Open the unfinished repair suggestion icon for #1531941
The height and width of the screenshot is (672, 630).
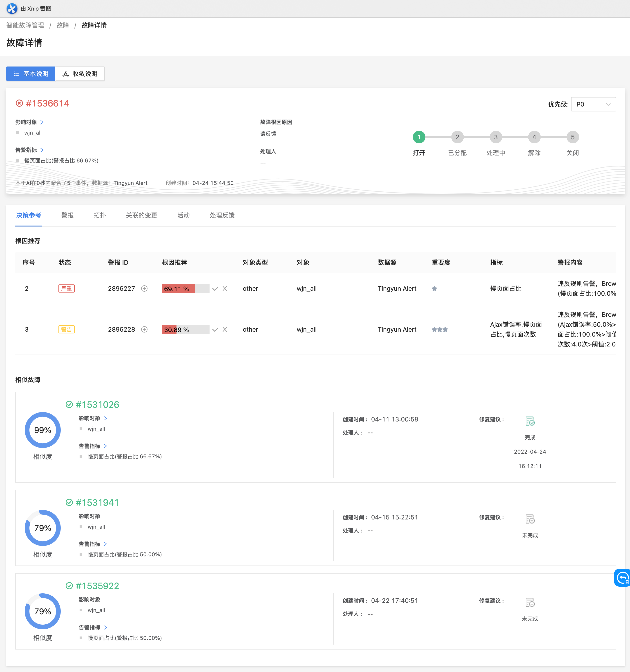(x=530, y=519)
